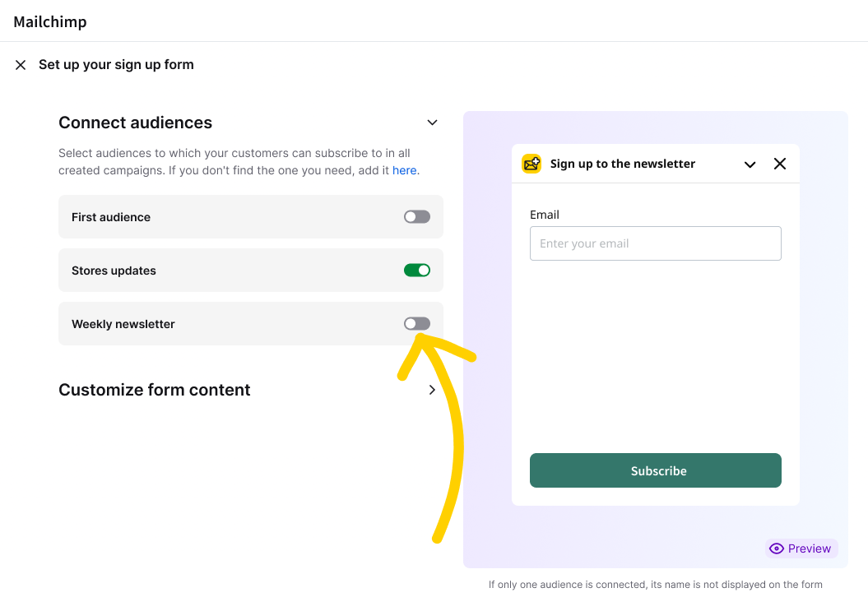Enable the First audience toggle
The image size is (868, 611).
click(x=417, y=217)
